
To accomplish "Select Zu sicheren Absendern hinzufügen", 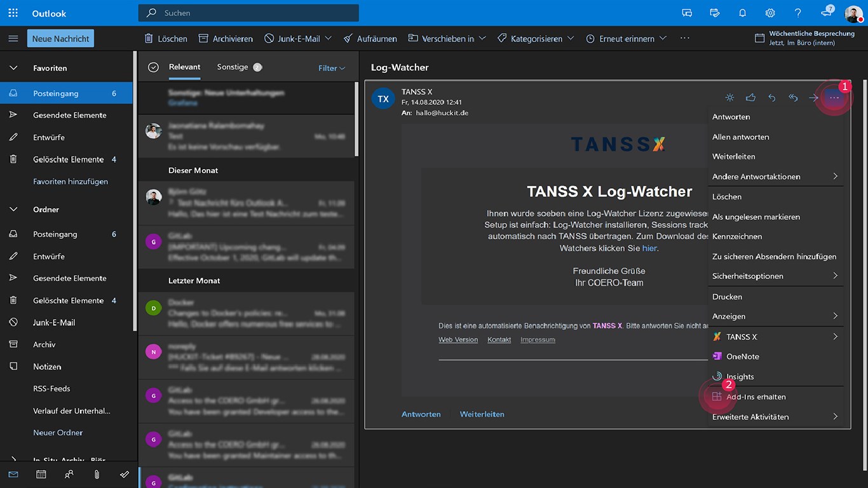I will tap(775, 257).
